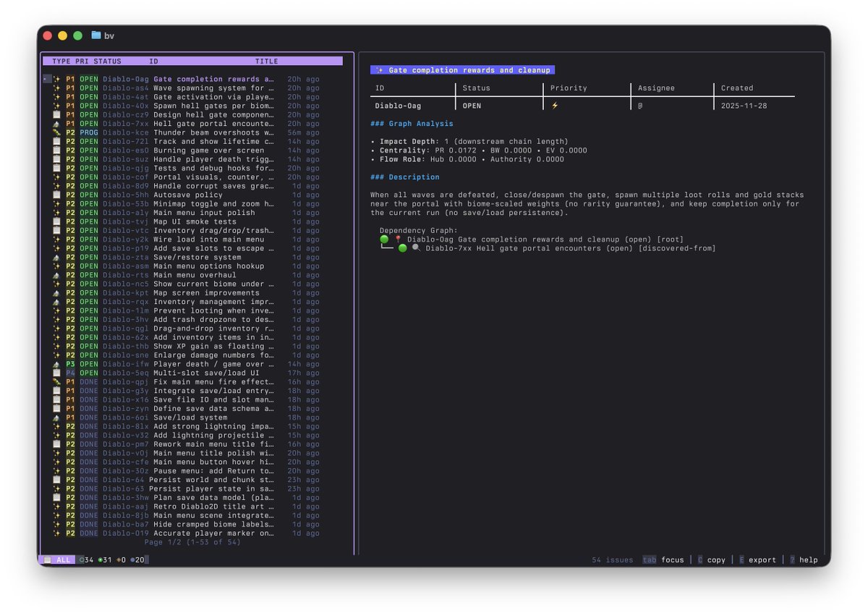The height and width of the screenshot is (616, 868).
Task: Click the Diablo-0ag ID cell in details table
Action: click(x=399, y=106)
